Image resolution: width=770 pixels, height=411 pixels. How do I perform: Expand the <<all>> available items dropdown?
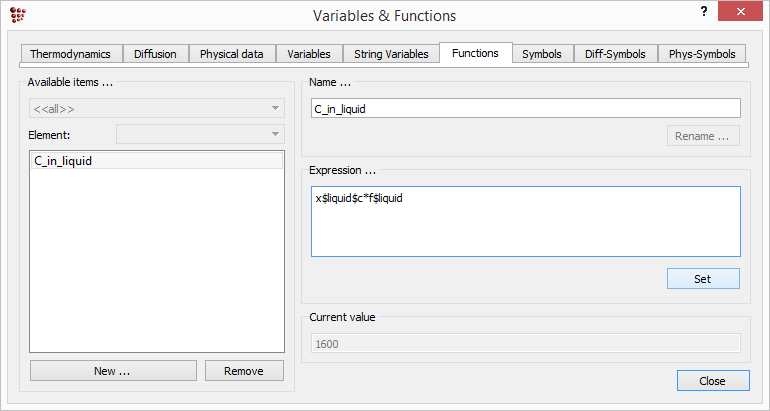pyautogui.click(x=157, y=108)
